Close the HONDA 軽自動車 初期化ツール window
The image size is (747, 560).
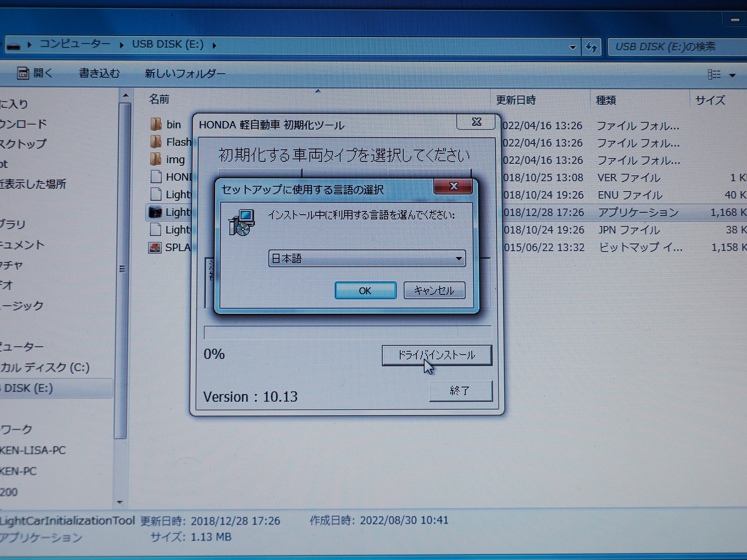click(476, 122)
